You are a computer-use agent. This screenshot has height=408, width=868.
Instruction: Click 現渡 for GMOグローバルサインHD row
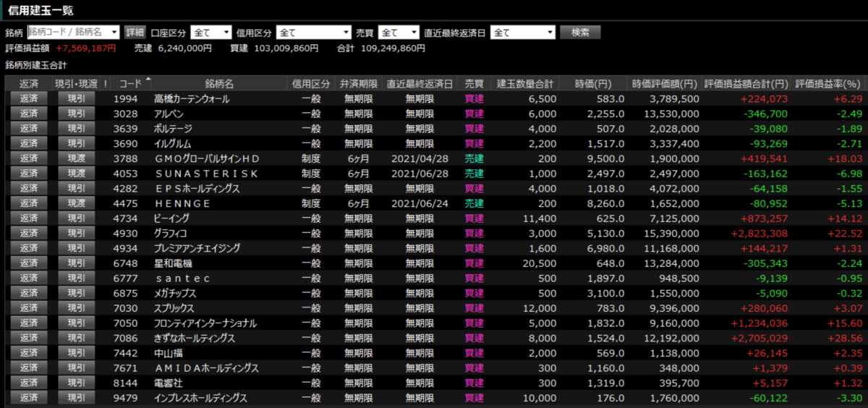pos(76,158)
